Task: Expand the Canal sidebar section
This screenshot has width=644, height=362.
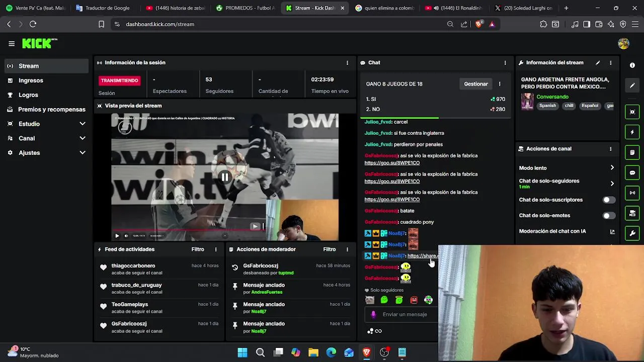Action: click(x=46, y=138)
